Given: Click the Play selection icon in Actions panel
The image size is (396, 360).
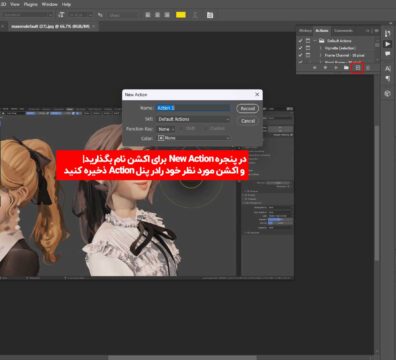Looking at the screenshot, I should 336,68.
